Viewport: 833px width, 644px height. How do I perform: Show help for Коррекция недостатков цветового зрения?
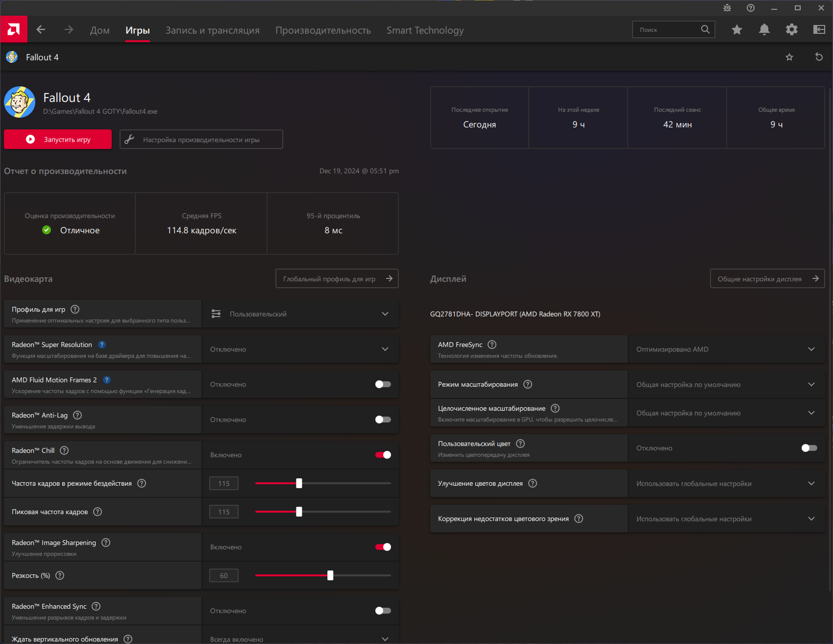[579, 519]
